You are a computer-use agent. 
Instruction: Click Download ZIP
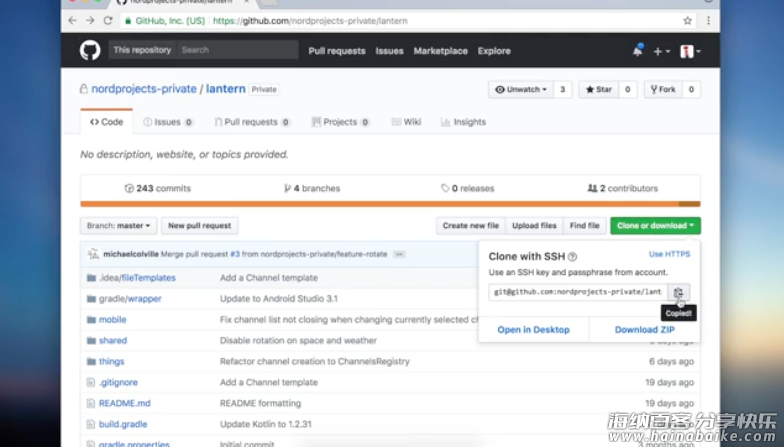(x=644, y=330)
